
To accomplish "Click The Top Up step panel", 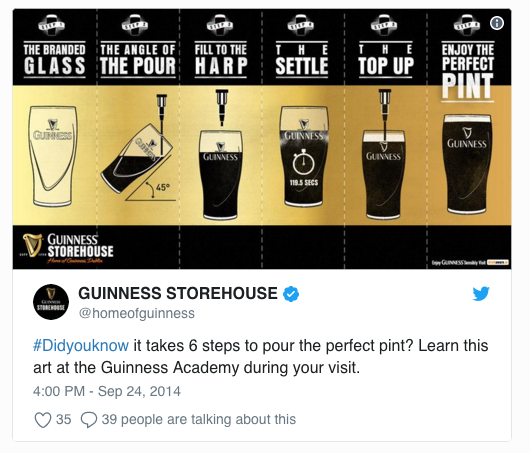I will click(386, 139).
